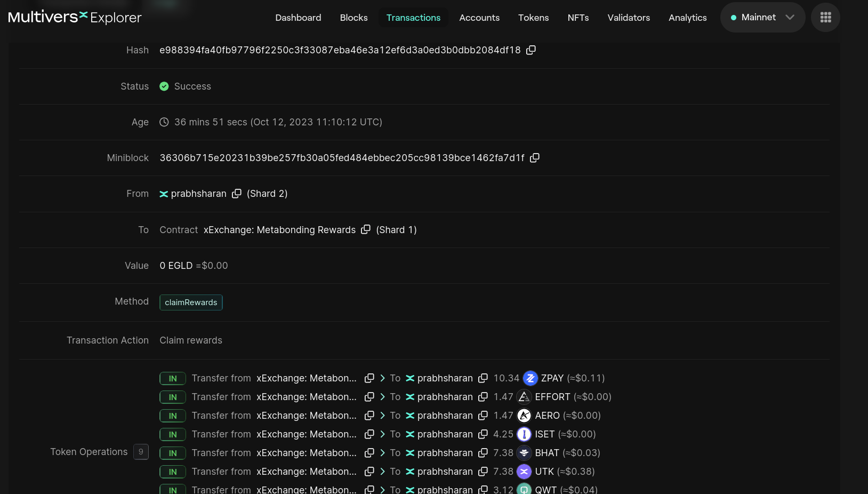This screenshot has height=494, width=868.
Task: Open the Analytics section
Action: [687, 18]
